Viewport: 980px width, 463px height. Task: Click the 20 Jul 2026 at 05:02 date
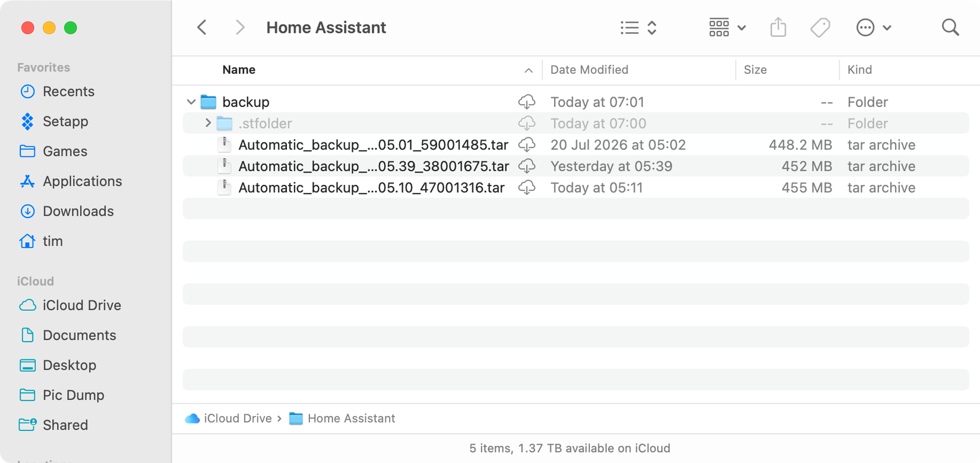click(618, 145)
